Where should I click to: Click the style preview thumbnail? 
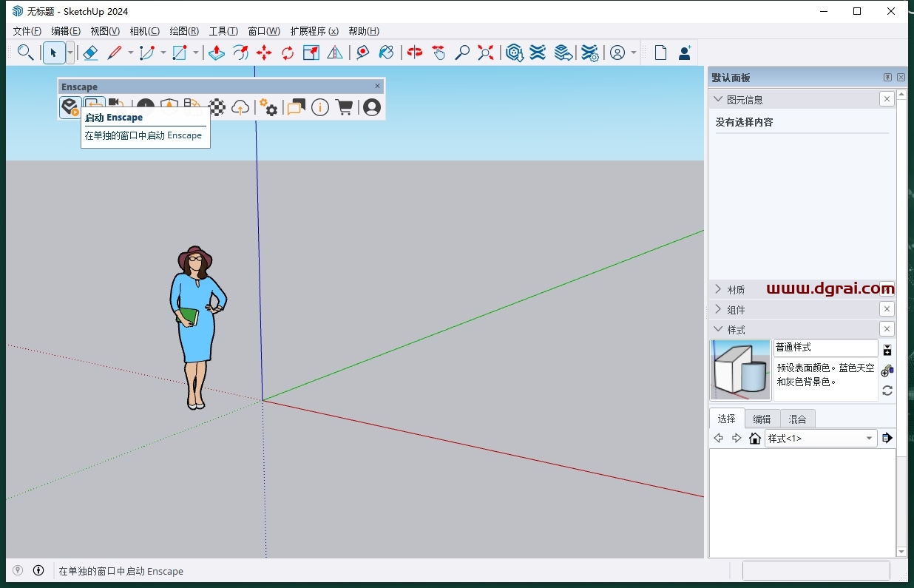[740, 370]
